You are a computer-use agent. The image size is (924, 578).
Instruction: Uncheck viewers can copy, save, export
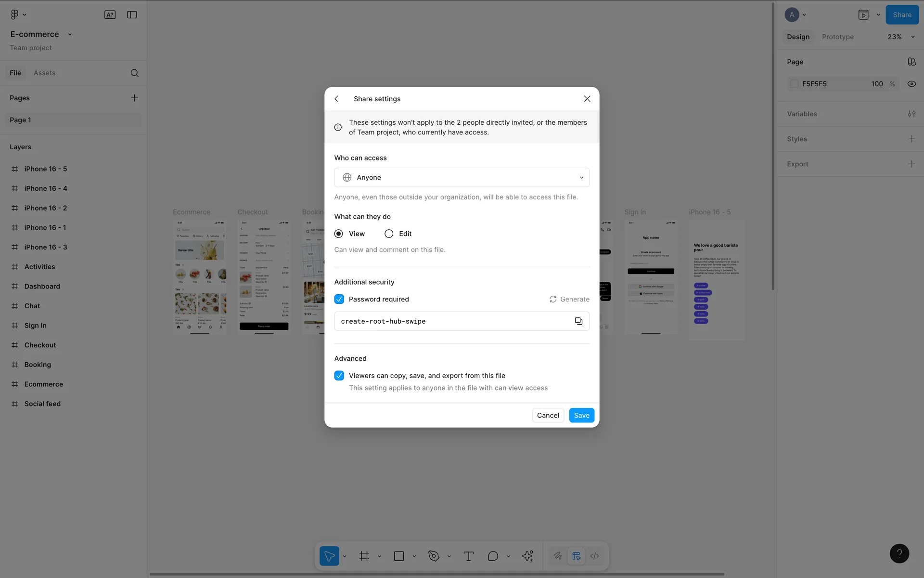[339, 376]
